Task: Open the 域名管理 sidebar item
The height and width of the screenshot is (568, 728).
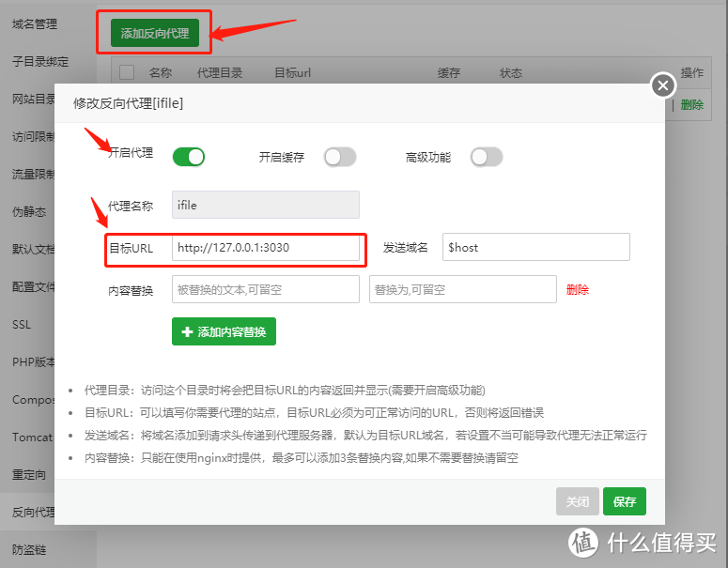Action: (35, 23)
